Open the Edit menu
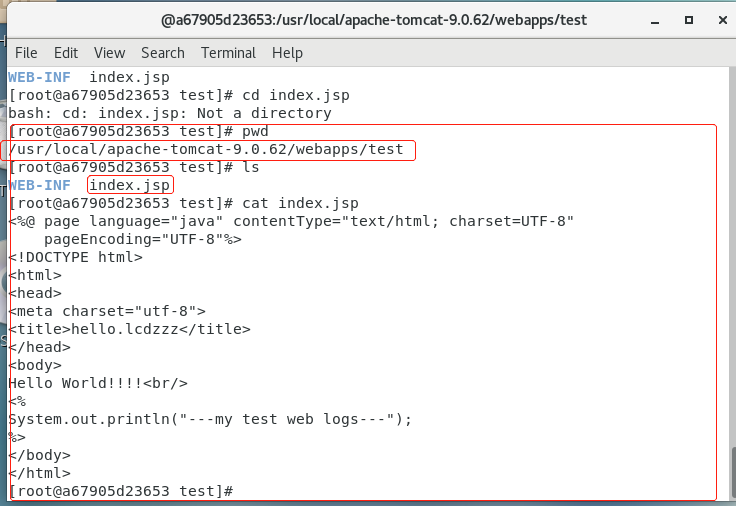The width and height of the screenshot is (736, 506). (66, 53)
